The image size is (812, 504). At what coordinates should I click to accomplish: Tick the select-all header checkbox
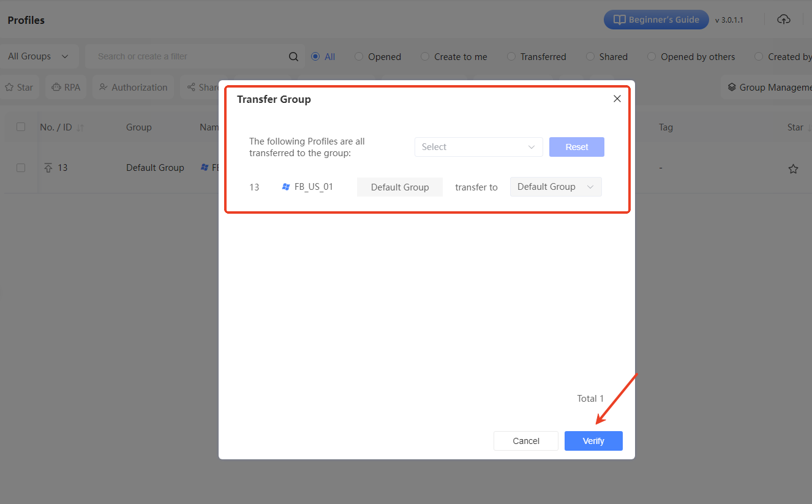(x=21, y=127)
